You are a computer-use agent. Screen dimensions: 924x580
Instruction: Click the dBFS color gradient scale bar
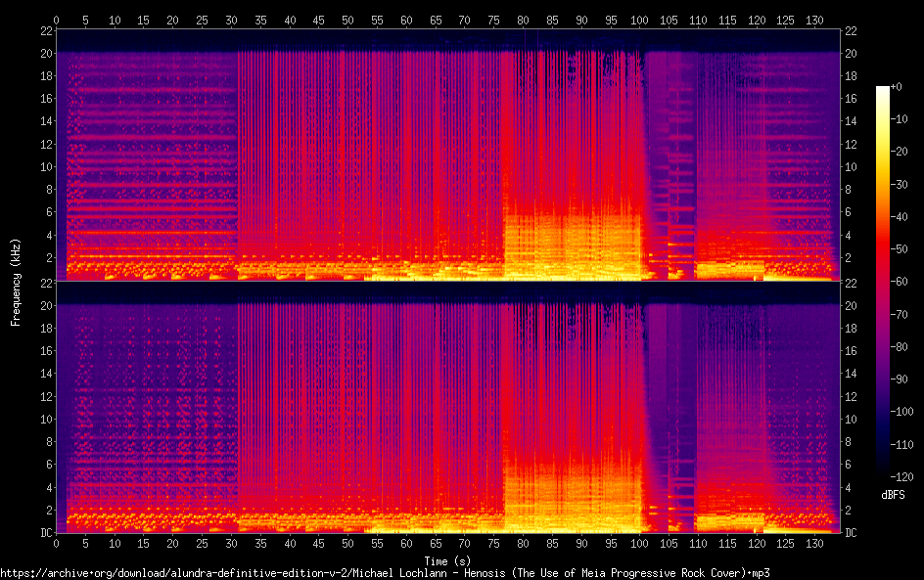882,281
